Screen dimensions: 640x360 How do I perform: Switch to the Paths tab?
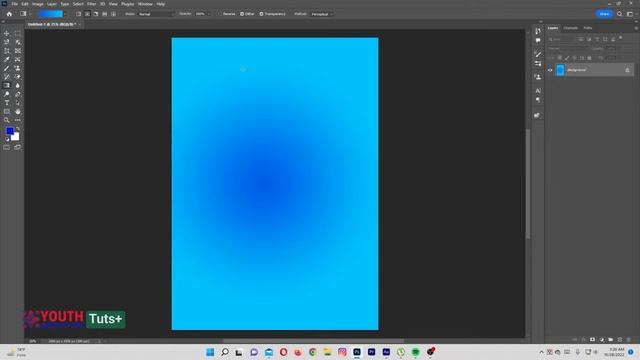[x=588, y=28]
